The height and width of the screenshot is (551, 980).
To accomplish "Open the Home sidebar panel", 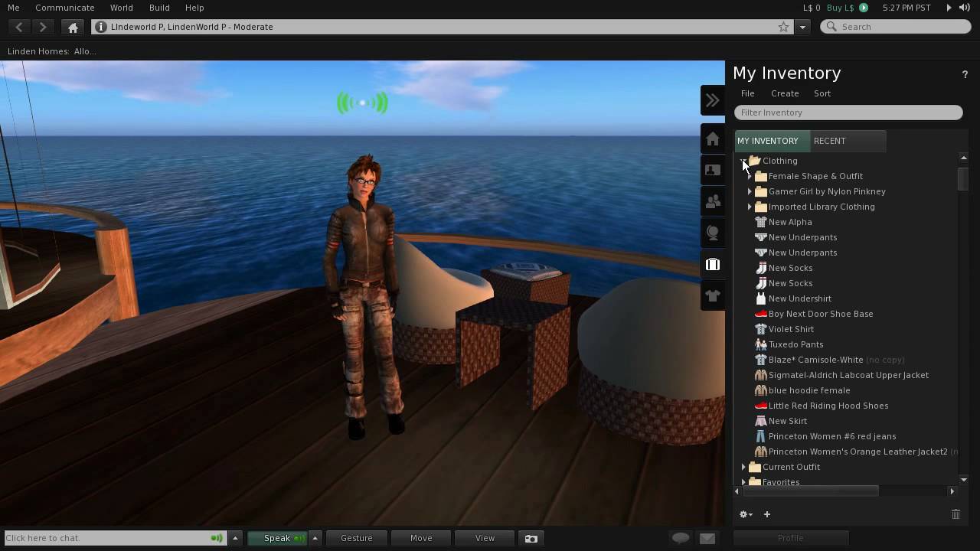I will (x=712, y=139).
